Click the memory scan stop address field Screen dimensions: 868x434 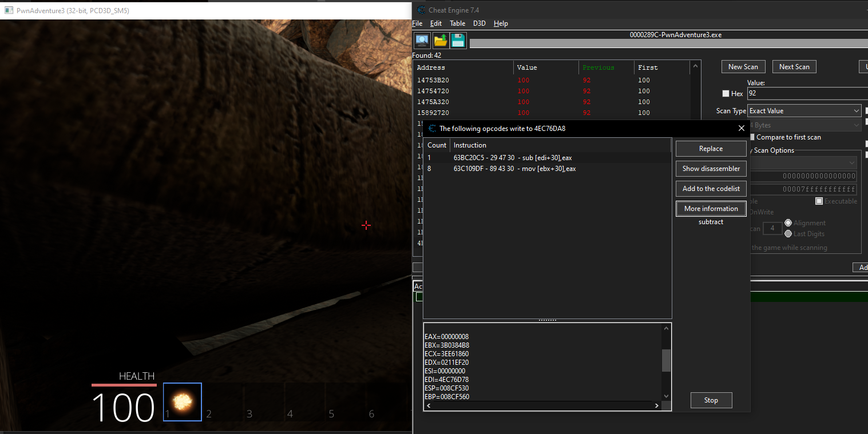pos(803,189)
